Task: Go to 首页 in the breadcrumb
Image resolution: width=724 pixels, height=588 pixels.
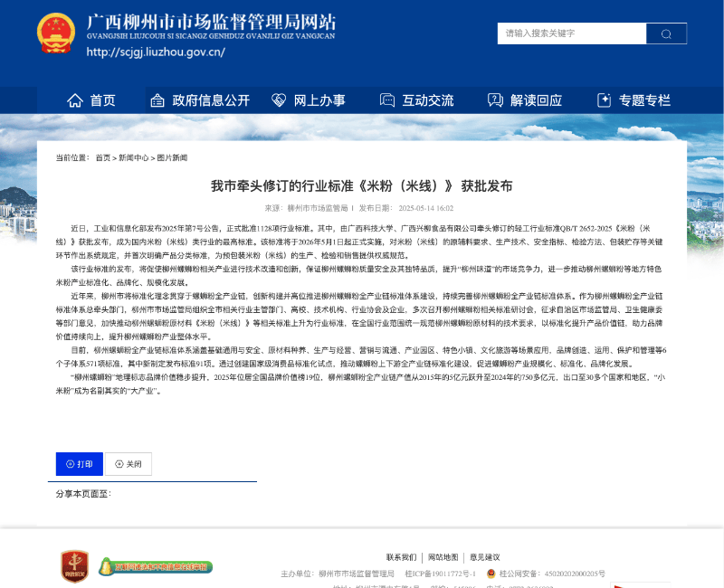Action: pyautogui.click(x=103, y=157)
